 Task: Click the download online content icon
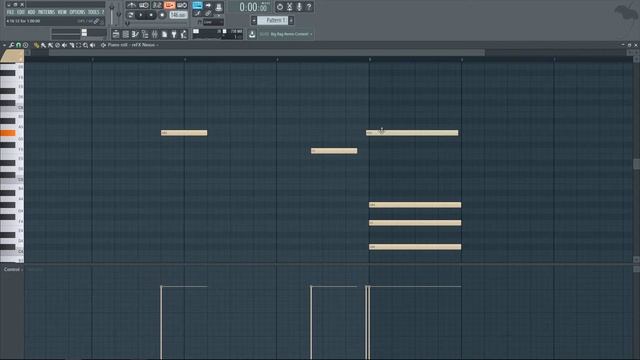point(252,34)
